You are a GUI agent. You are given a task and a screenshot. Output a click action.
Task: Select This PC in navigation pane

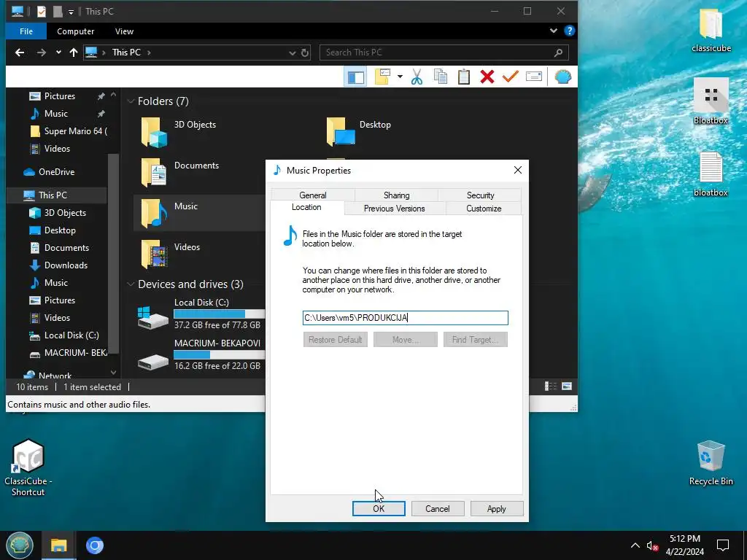pyautogui.click(x=53, y=195)
